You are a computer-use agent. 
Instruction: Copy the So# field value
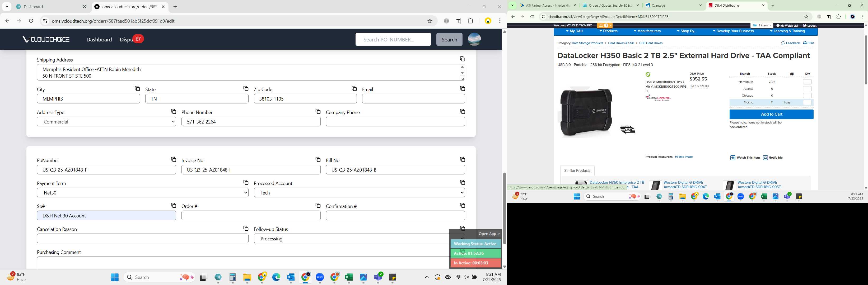(173, 205)
